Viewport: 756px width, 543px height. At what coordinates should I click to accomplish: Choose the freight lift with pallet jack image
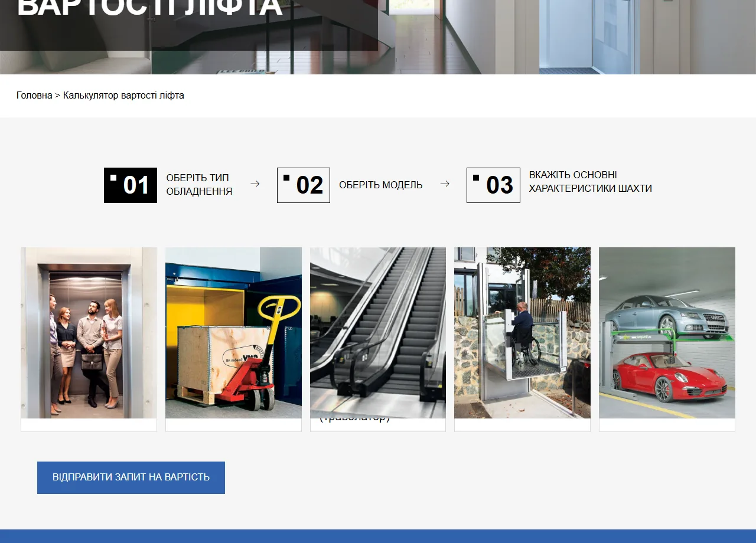pyautogui.click(x=233, y=333)
